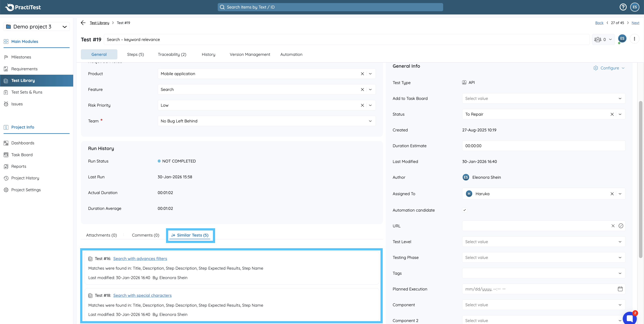This screenshot has height=324, width=644.
Task: Click the Duration Estimate input field
Action: [543, 146]
